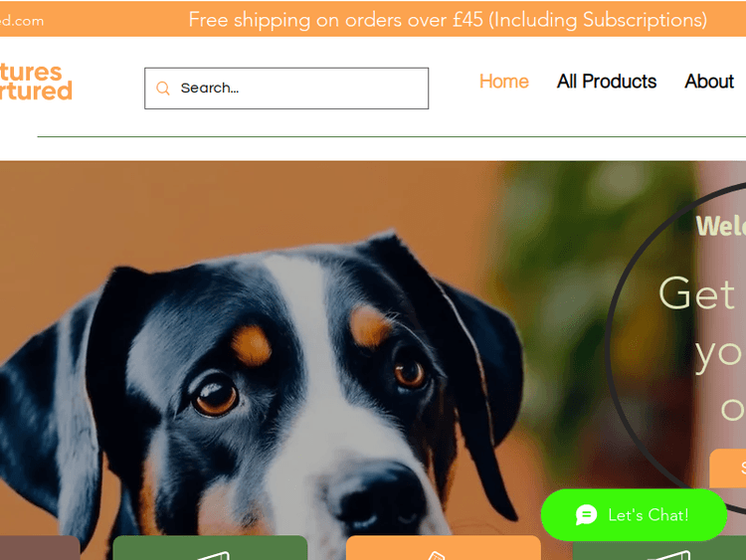
Task: Select the brown category card at bottom left
Action: point(40,548)
